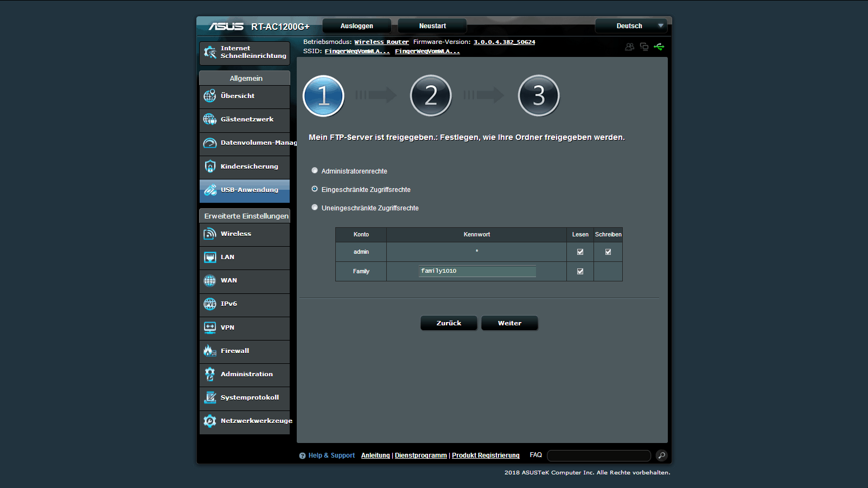Image resolution: width=868 pixels, height=488 pixels.
Task: Open the Wireless Router mode link
Action: (381, 42)
